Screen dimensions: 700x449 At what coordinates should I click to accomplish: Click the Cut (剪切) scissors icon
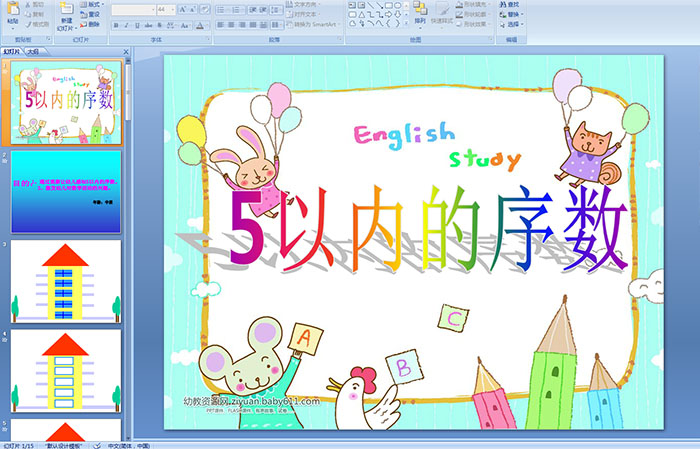pyautogui.click(x=28, y=4)
